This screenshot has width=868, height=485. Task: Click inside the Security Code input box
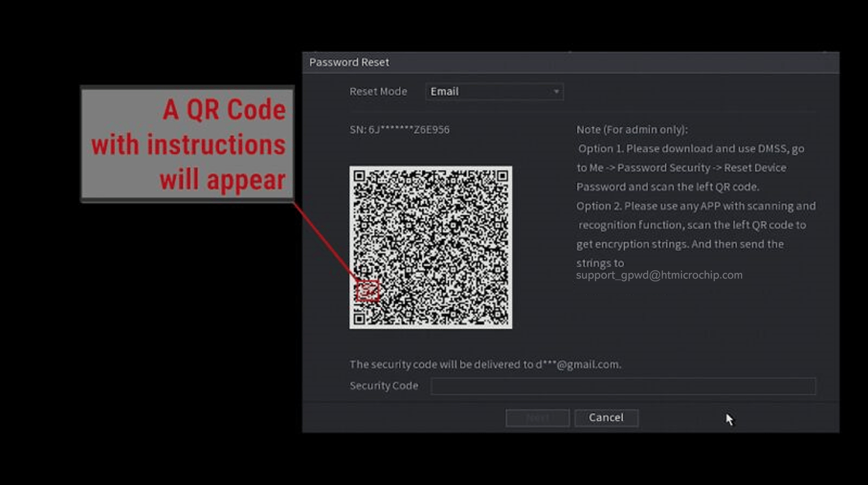click(622, 385)
